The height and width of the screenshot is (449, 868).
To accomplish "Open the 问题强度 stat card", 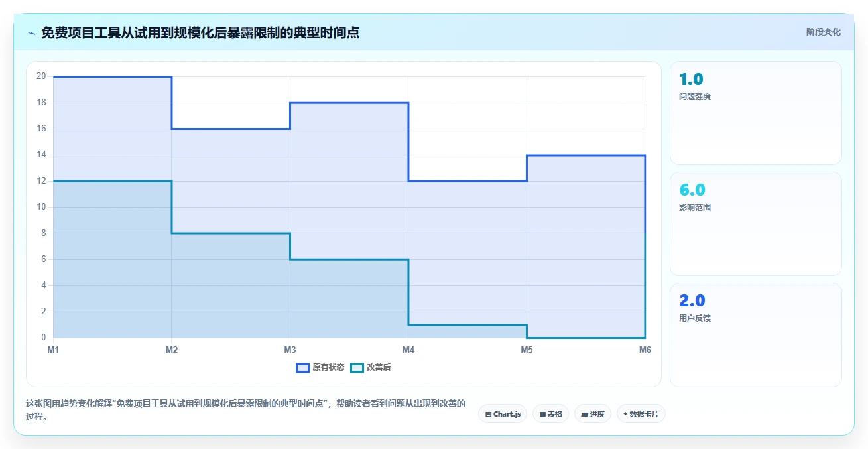I will 756,113.
